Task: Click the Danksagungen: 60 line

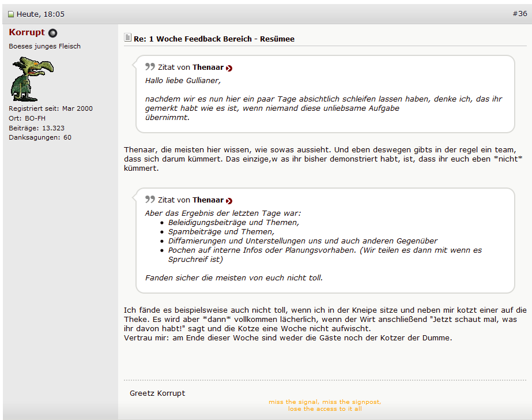Action: (x=40, y=138)
